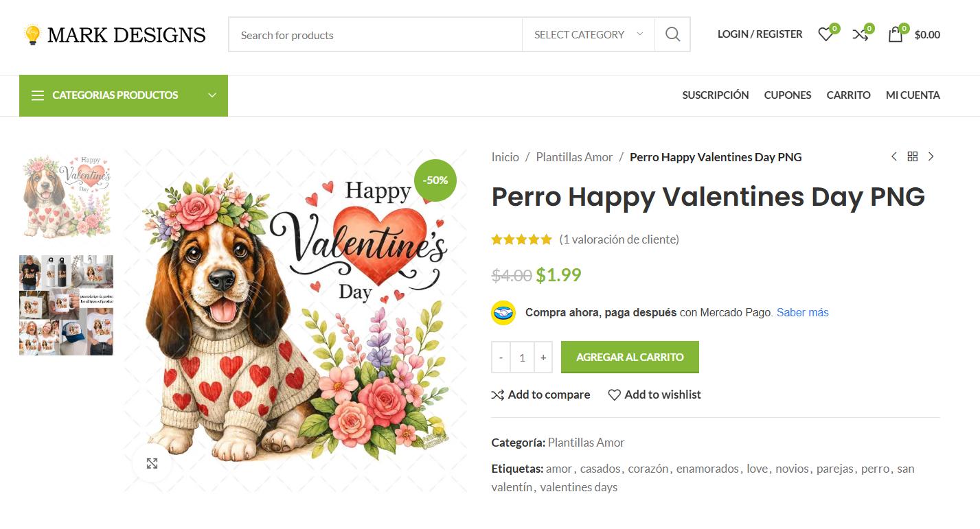Open the compare shuffle icon in header

click(860, 34)
